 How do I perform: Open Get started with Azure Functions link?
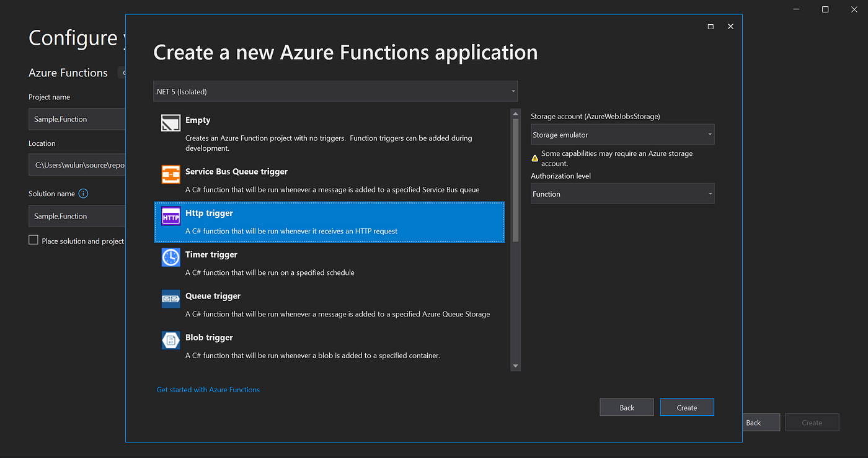(208, 389)
